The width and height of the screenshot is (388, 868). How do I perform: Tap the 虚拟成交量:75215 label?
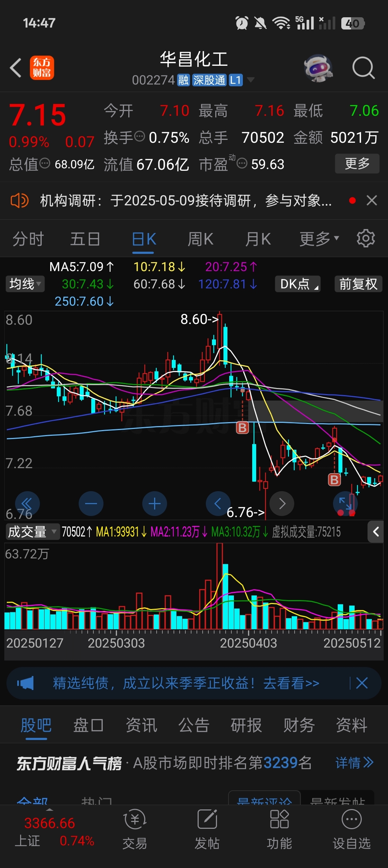click(306, 532)
